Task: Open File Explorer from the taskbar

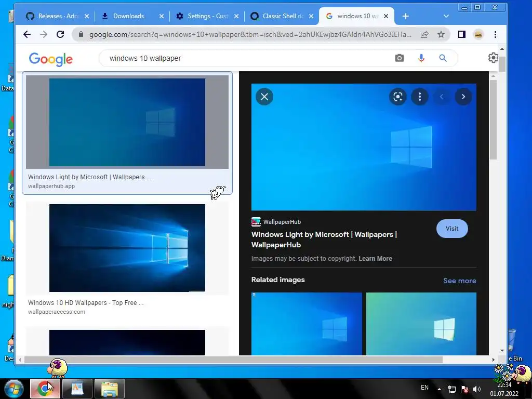Action: click(109, 389)
